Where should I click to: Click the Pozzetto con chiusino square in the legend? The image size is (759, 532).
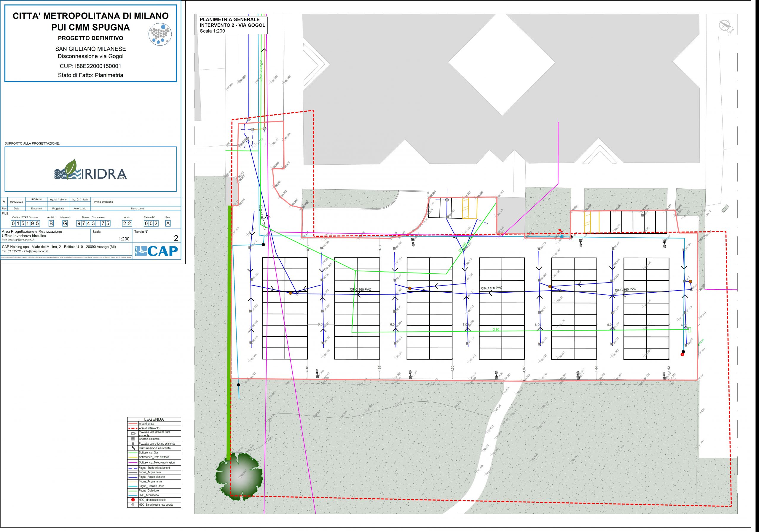click(133, 443)
